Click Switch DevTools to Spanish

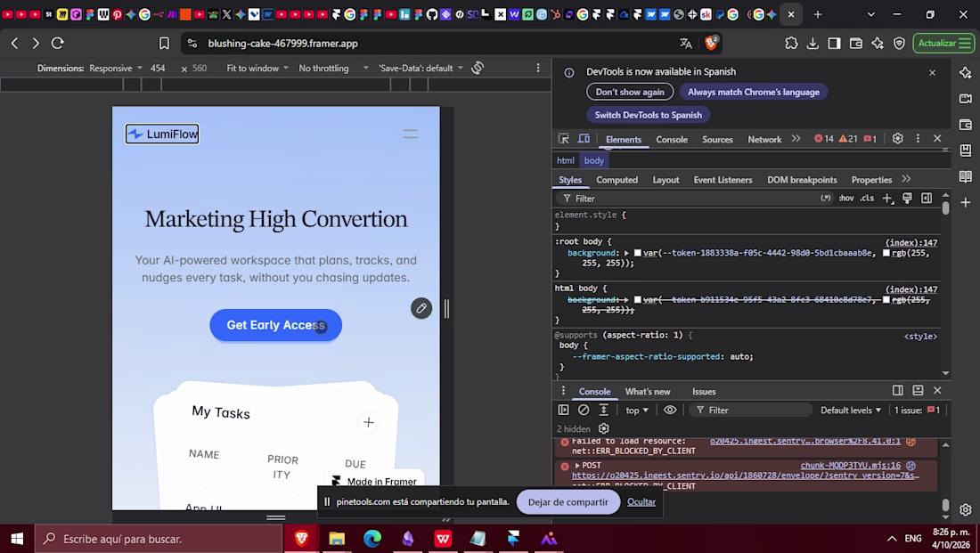648,115
